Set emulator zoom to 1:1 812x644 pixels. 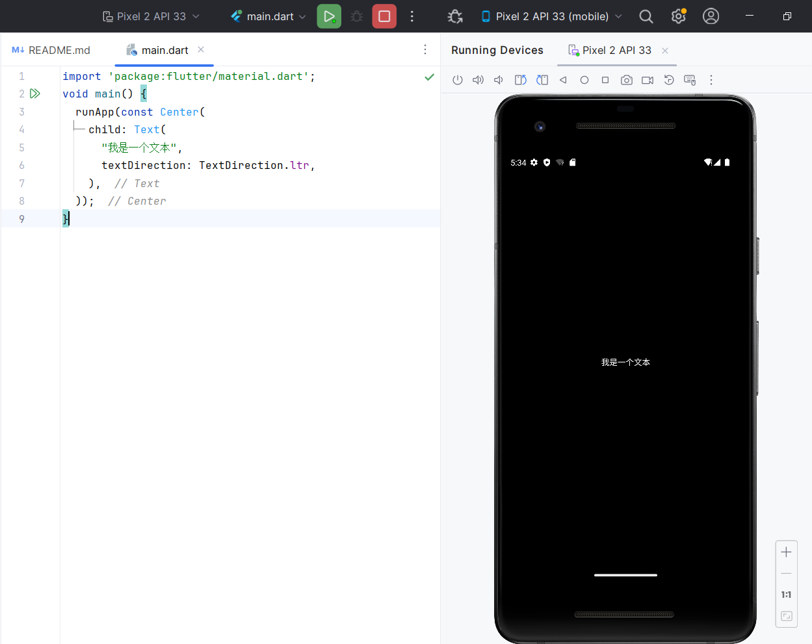pos(786,595)
